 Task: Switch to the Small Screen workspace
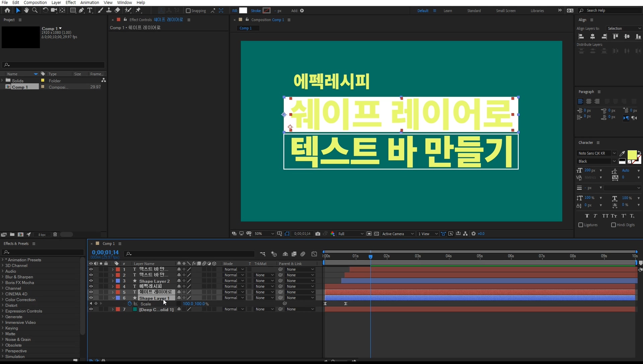506,11
